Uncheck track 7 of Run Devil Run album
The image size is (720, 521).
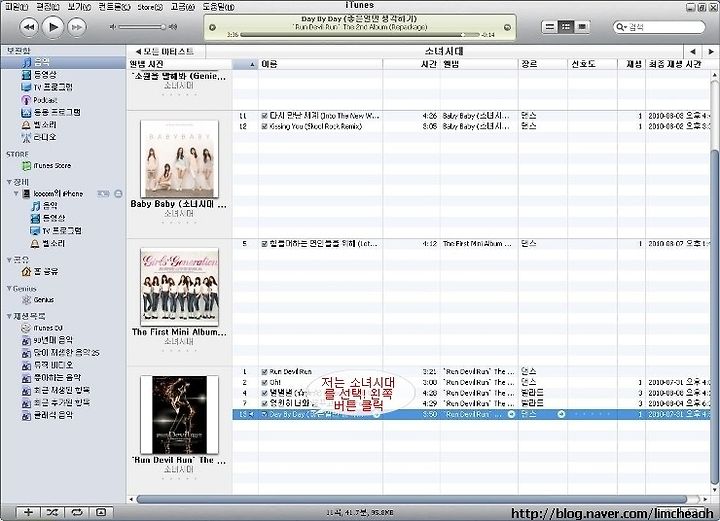pos(264,403)
